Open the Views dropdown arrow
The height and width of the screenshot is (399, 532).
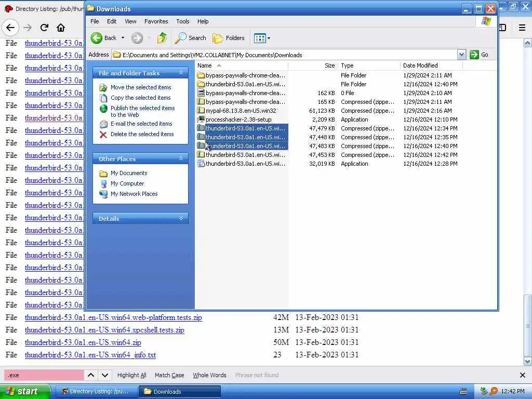pos(269,38)
